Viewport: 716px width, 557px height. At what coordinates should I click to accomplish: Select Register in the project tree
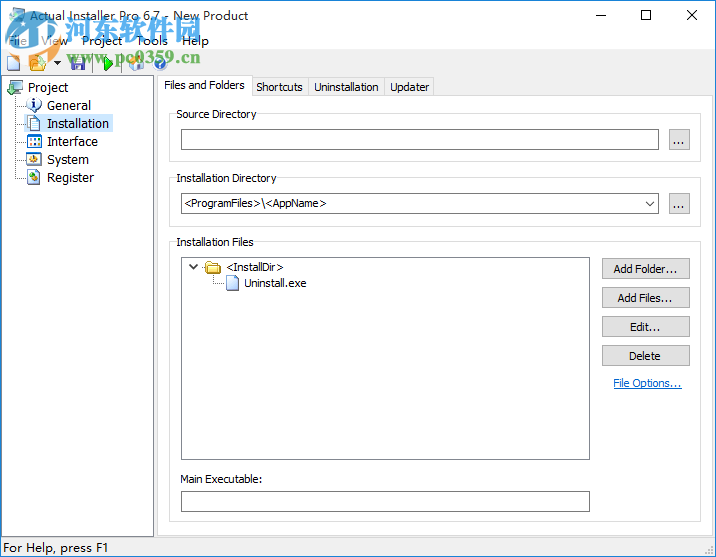(x=70, y=177)
